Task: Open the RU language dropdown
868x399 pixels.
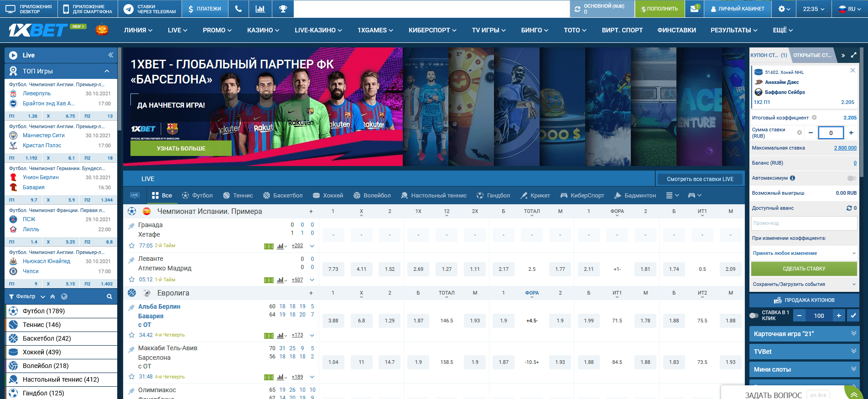Action: tap(850, 9)
